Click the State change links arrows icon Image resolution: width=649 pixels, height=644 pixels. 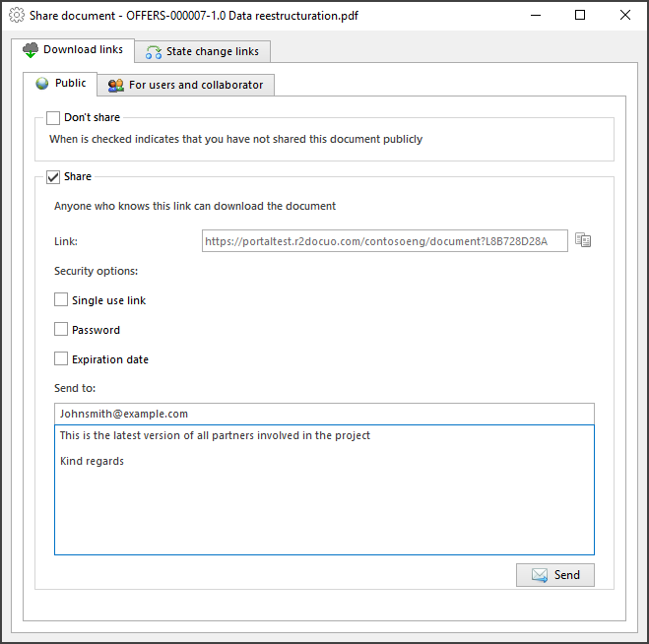point(154,52)
